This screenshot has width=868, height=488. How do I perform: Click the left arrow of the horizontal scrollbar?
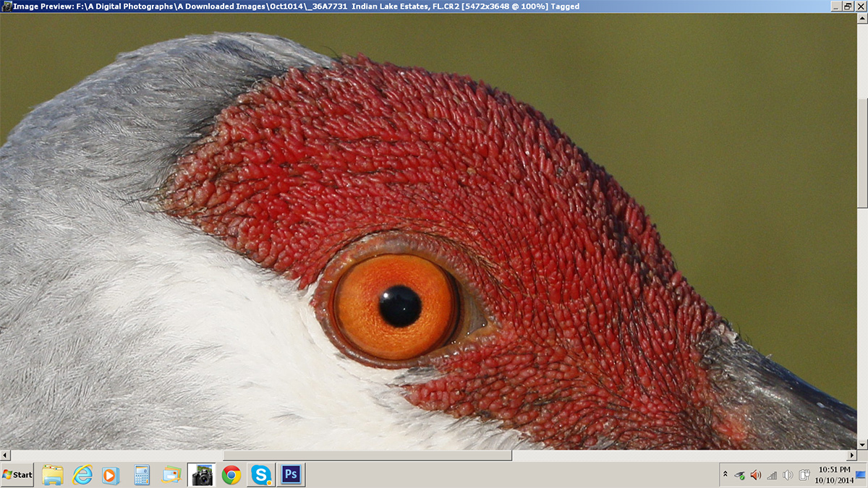click(x=5, y=455)
